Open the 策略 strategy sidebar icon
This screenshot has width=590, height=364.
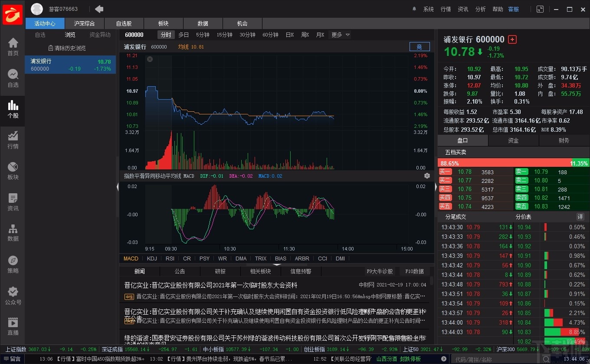coord(13,263)
